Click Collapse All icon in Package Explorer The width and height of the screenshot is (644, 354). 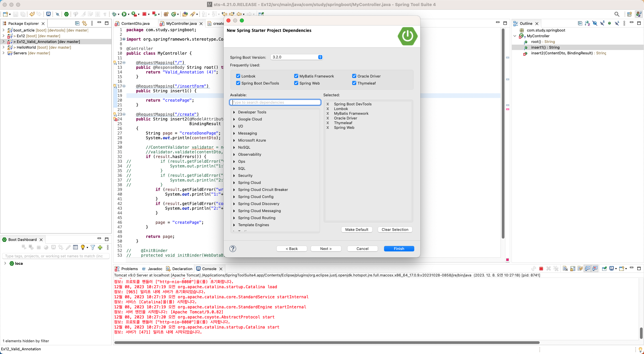[77, 23]
